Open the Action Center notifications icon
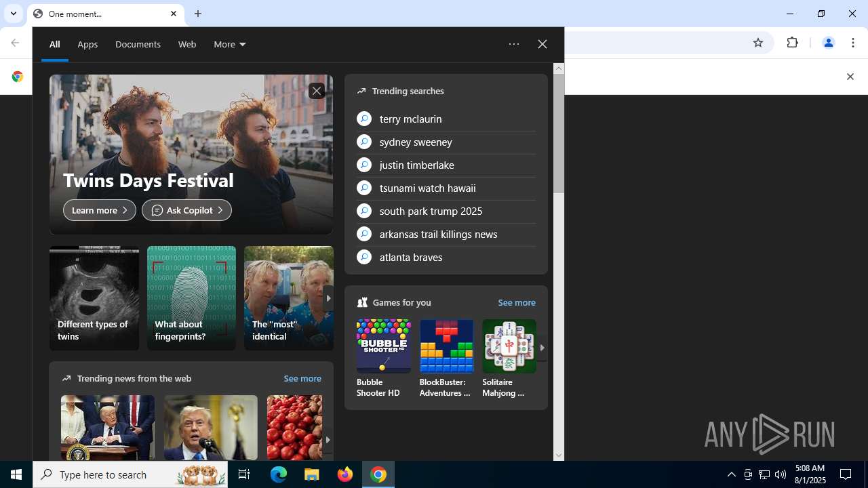This screenshot has width=868, height=488. [846, 474]
